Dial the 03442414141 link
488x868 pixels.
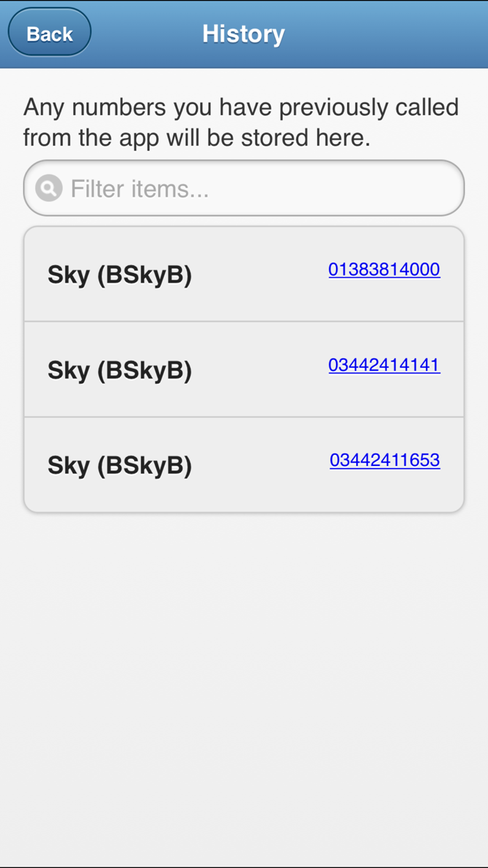tap(384, 365)
